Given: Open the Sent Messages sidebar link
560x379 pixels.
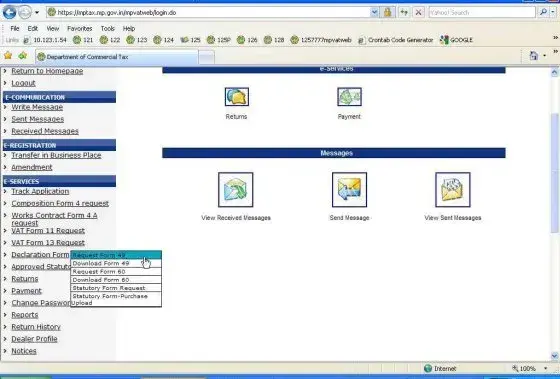Looking at the screenshot, I should tap(38, 119).
